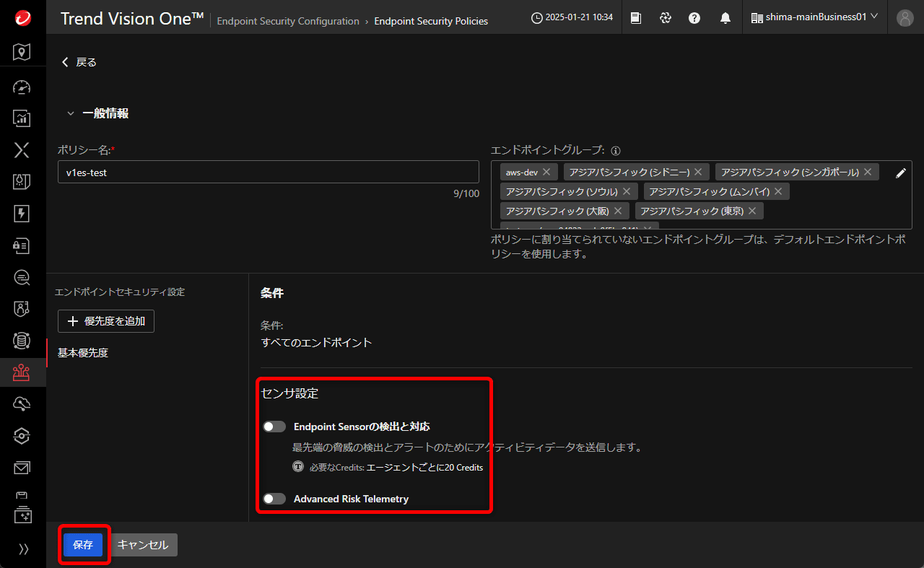This screenshot has height=568, width=924.
Task: Click the aws-dev chip label
Action: click(522, 172)
